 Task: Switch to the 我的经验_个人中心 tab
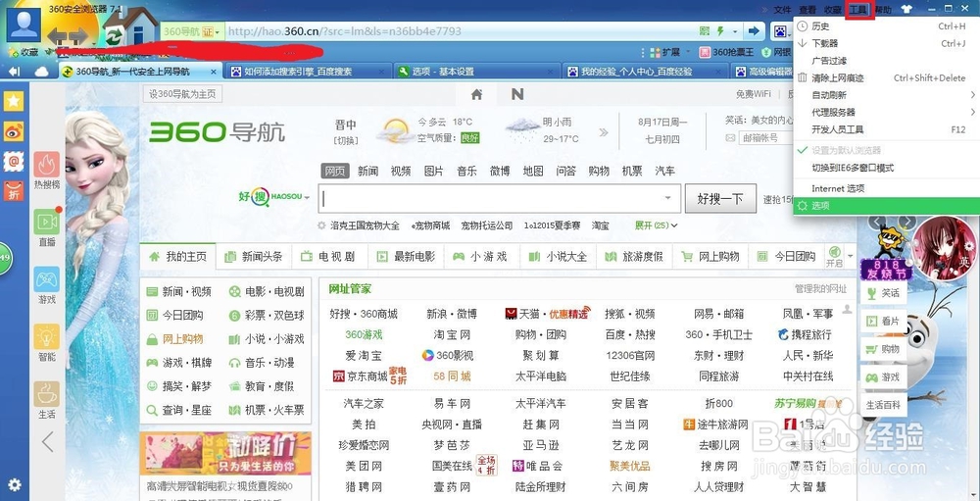(644, 72)
